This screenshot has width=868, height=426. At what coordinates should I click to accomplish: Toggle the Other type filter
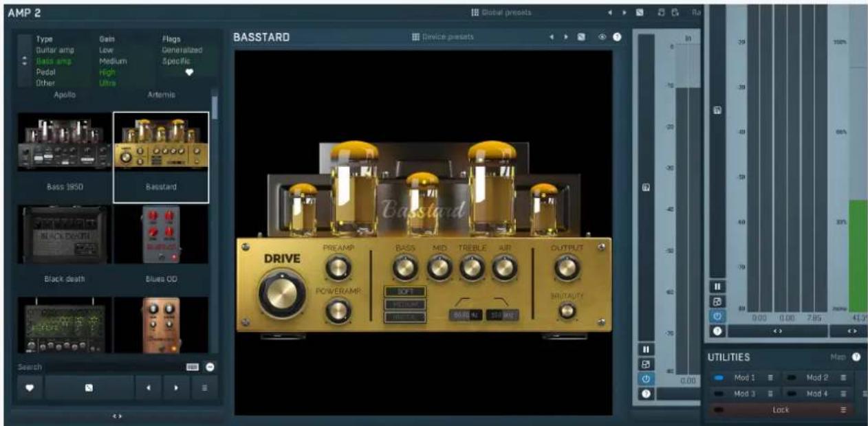[45, 83]
